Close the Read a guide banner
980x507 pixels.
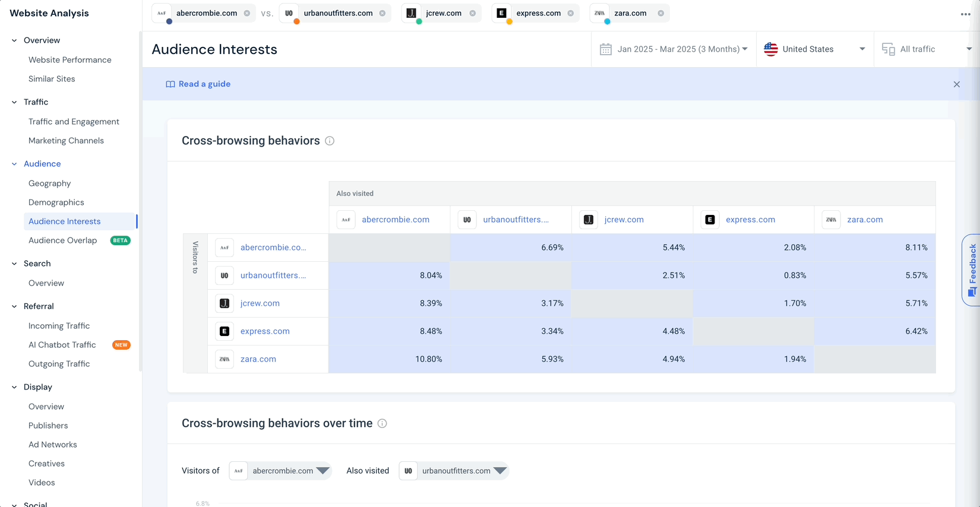957,84
